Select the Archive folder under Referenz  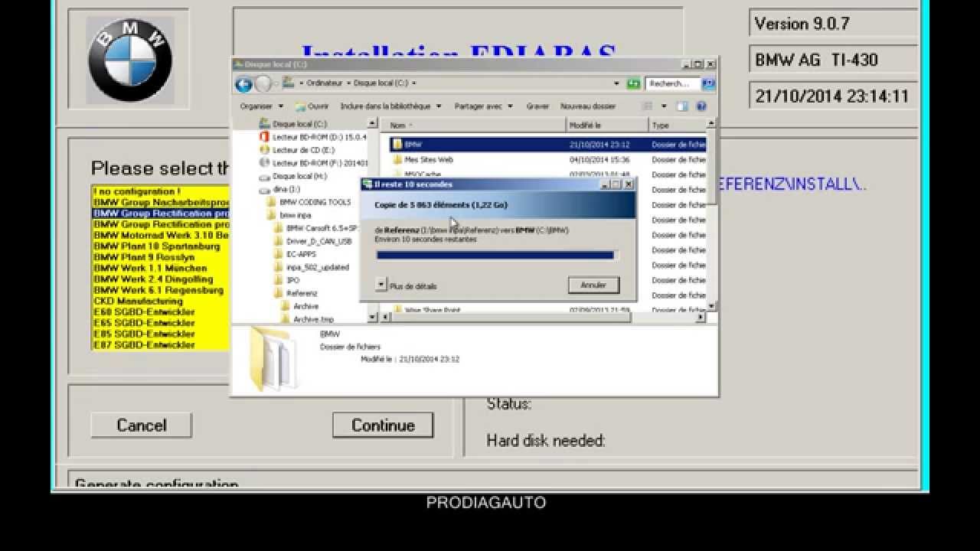(x=300, y=306)
